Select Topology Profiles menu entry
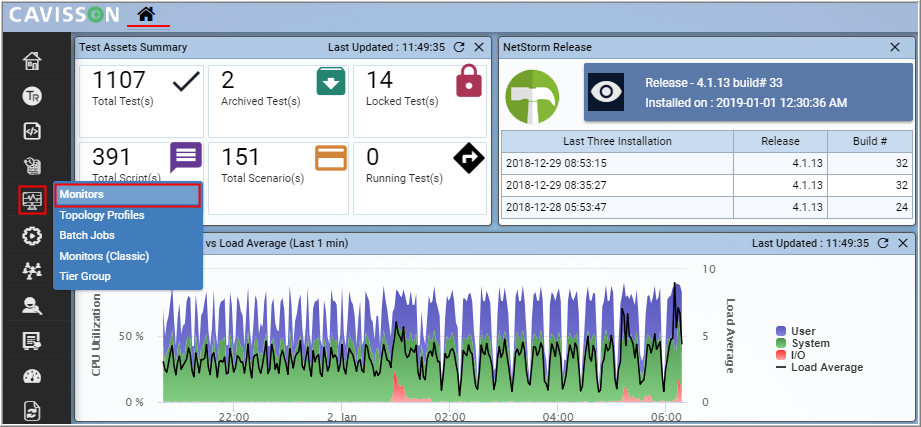921x427 pixels. tap(101, 215)
